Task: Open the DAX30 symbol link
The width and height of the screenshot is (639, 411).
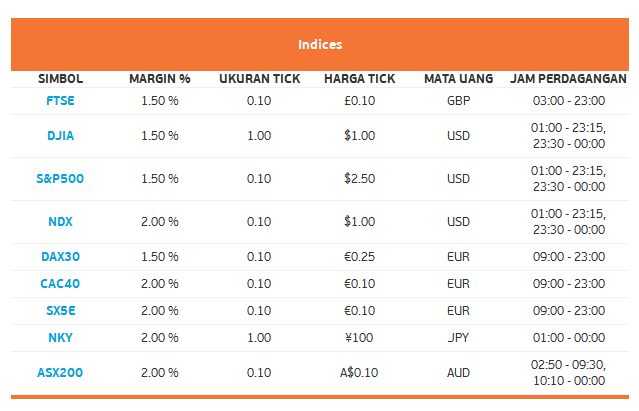Action: pos(60,257)
